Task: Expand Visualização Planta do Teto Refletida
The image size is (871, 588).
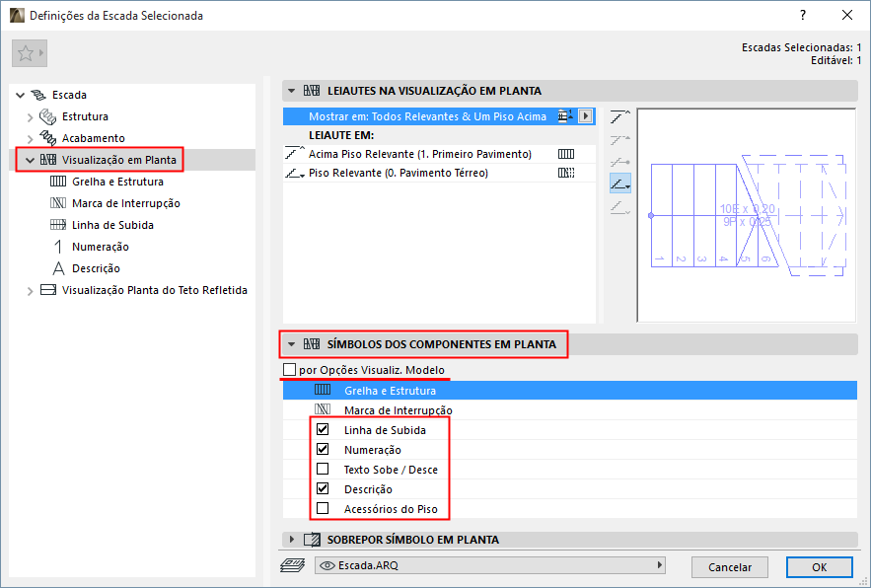Action: tap(31, 291)
